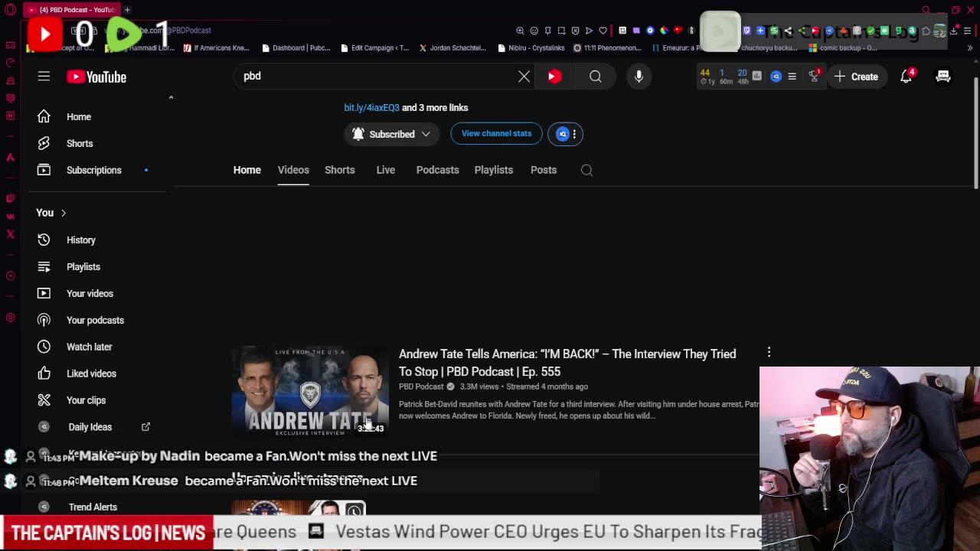Viewport: 980px width, 551px height.
Task: Open vidIQ bar chart stats icon
Action: (757, 76)
